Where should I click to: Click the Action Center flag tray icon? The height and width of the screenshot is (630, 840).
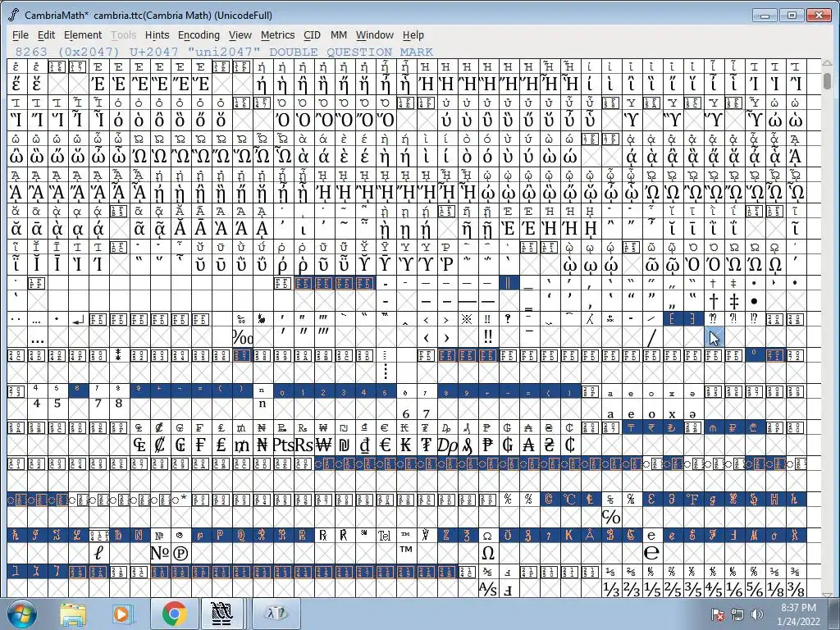718,614
